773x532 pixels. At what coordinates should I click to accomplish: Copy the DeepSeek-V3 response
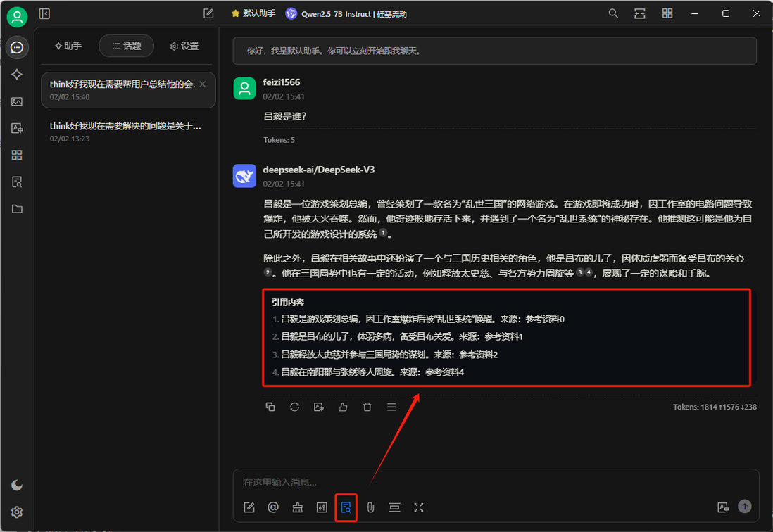click(270, 407)
